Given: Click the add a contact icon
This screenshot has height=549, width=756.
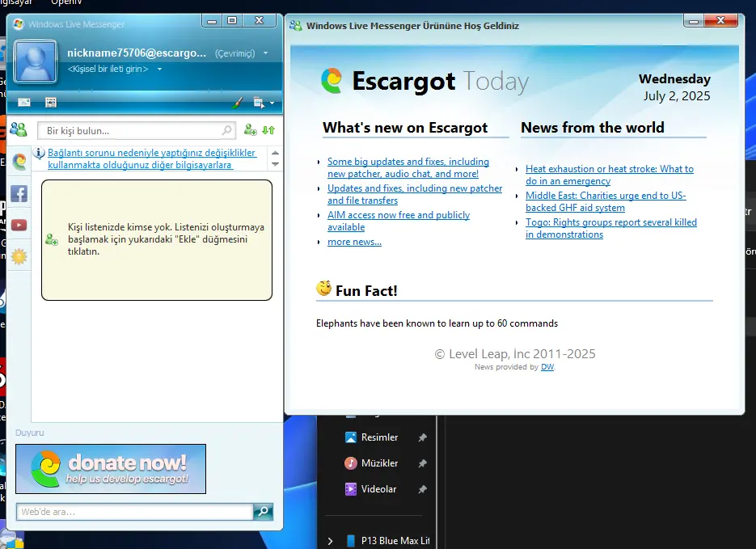Looking at the screenshot, I should click(x=250, y=129).
